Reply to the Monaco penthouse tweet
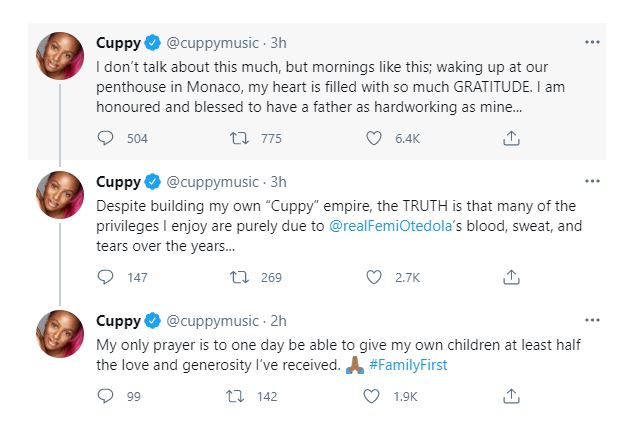635x423 pixels. (105, 139)
